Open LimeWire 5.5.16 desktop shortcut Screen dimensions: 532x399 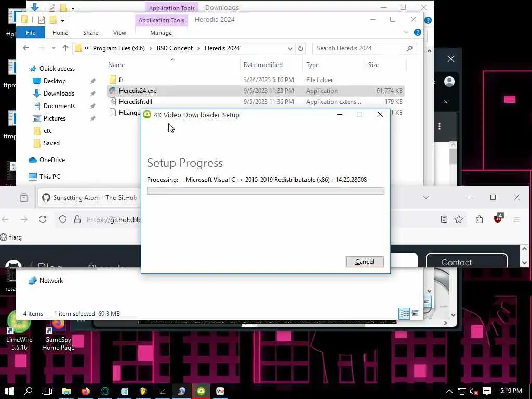pos(19,331)
